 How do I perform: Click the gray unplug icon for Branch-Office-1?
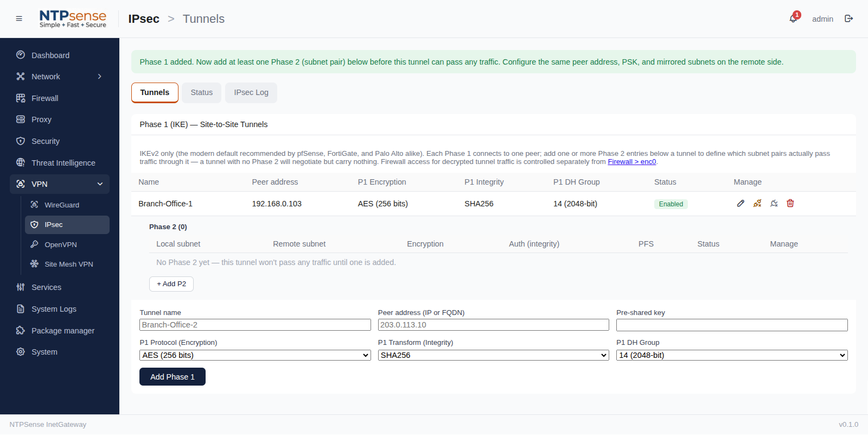[x=774, y=203]
